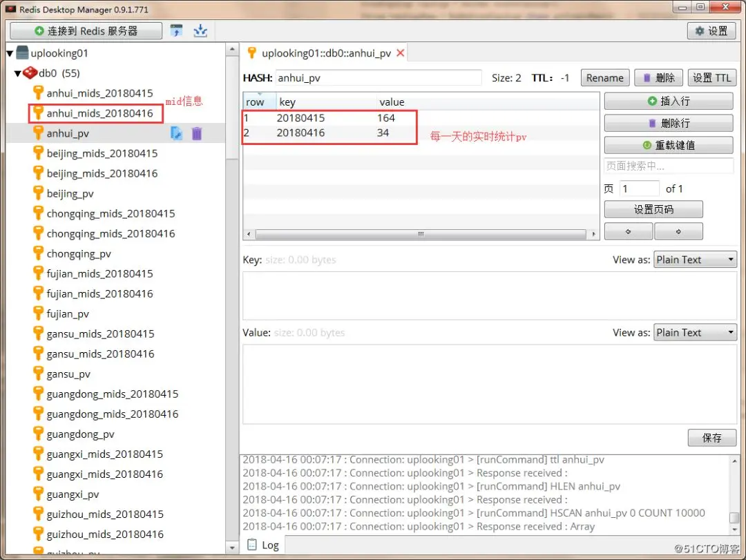Screen dimensions: 746x560
Task: Select guangxi_mids_20180416 key
Action: coord(105,474)
